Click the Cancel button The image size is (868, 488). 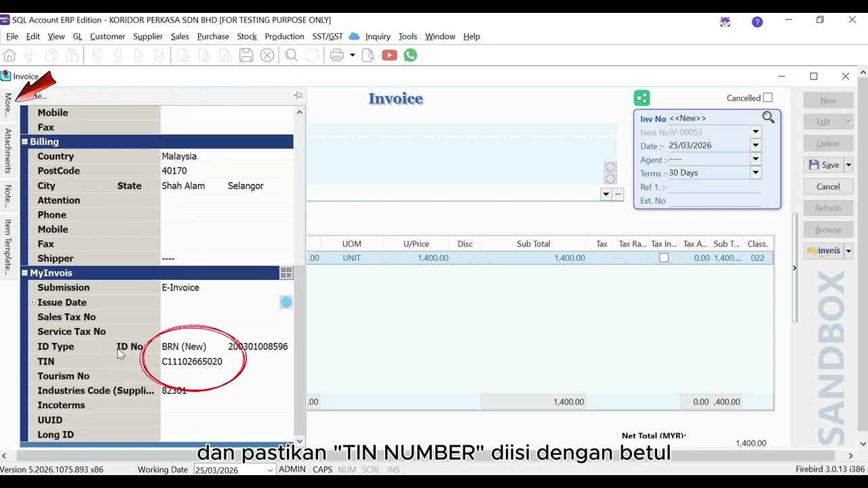pos(828,186)
